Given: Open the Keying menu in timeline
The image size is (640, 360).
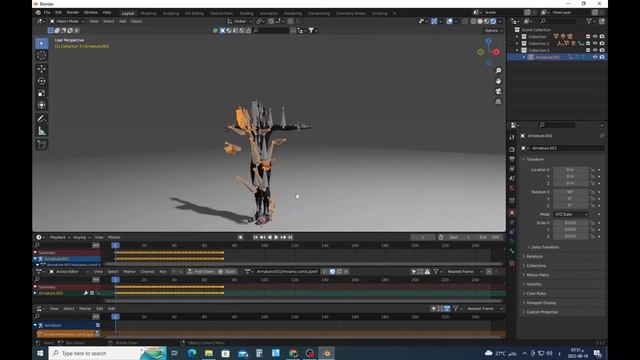Looking at the screenshot, I should [x=81, y=237].
